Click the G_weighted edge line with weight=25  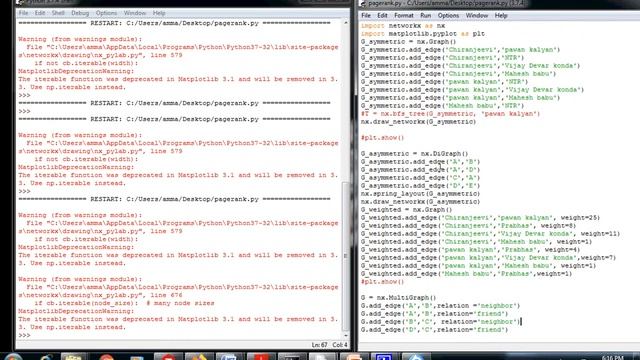(480, 218)
